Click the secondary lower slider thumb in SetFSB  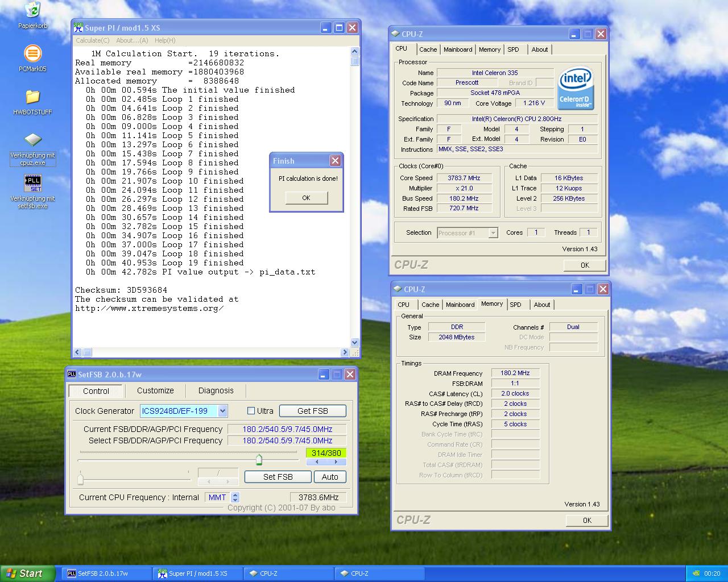[x=80, y=478]
